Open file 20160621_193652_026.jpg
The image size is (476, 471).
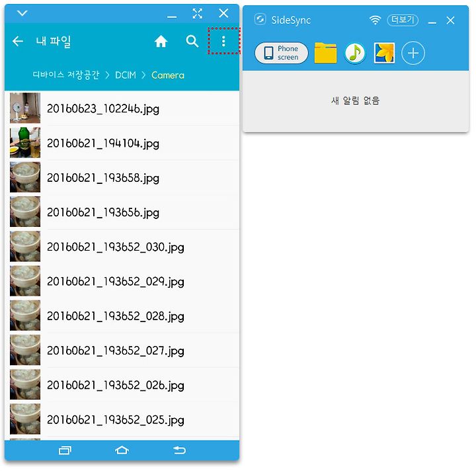pyautogui.click(x=122, y=385)
